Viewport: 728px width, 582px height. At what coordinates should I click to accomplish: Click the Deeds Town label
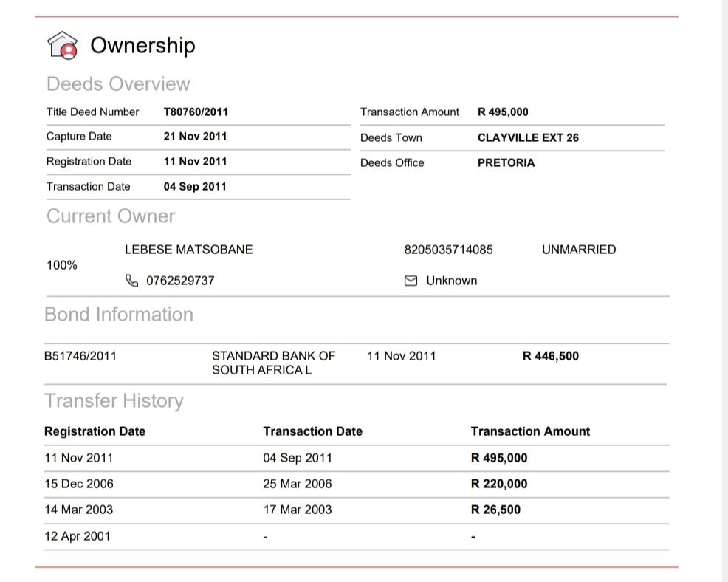point(391,138)
